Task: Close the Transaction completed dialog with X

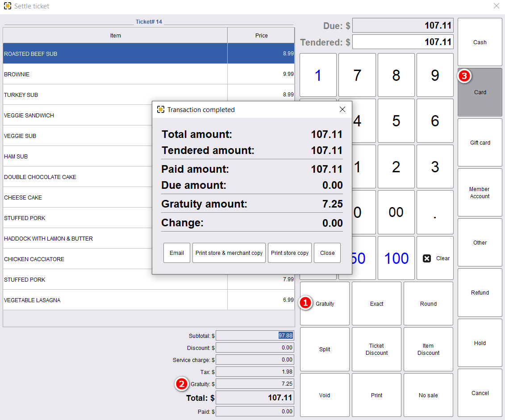Action: (342, 109)
